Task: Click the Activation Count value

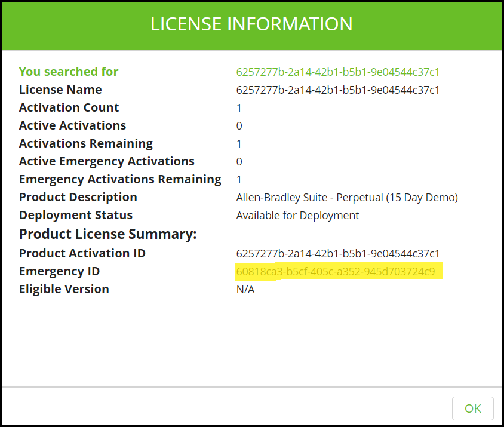Action: coord(239,108)
